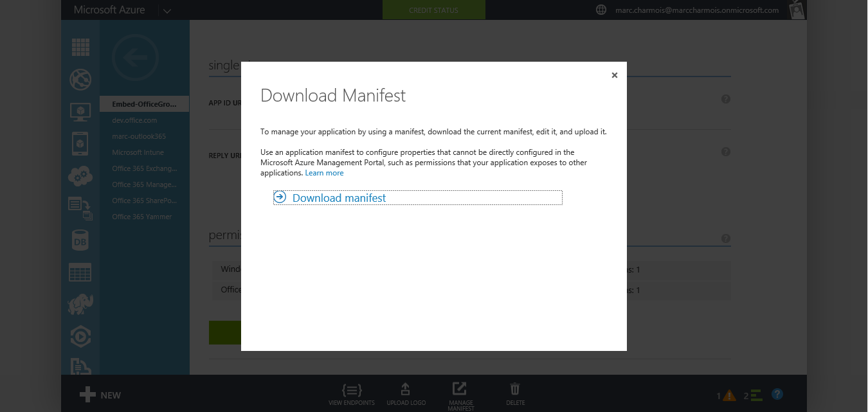Viewport: 868px width, 412px height.
Task: Expand the dropdown chevron beside Microsoft Azure
Action: coord(167,10)
